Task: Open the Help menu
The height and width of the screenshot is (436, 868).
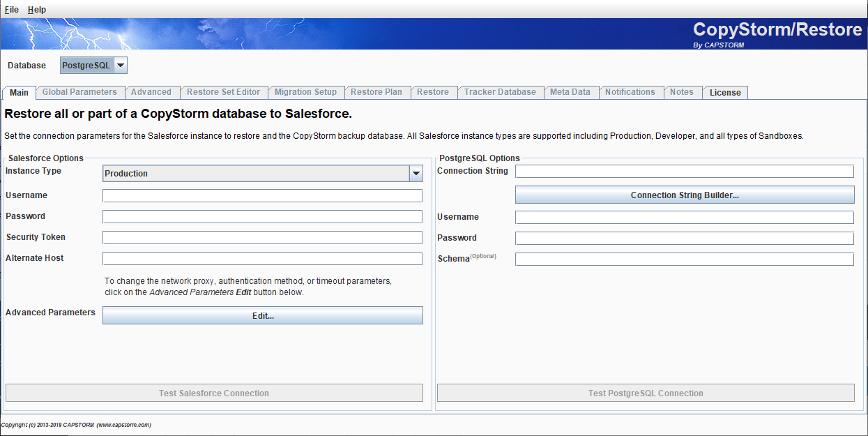Action: click(x=36, y=9)
